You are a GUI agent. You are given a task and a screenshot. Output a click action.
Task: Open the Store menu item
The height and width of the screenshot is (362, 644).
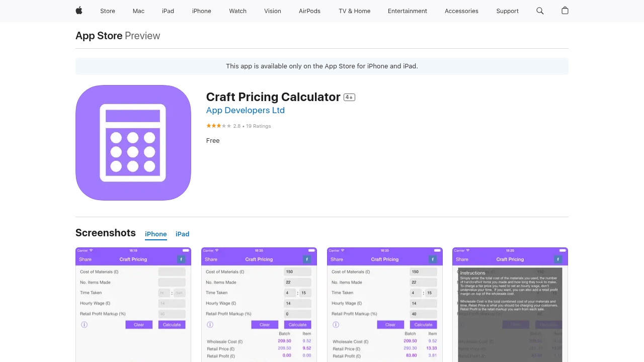point(108,11)
